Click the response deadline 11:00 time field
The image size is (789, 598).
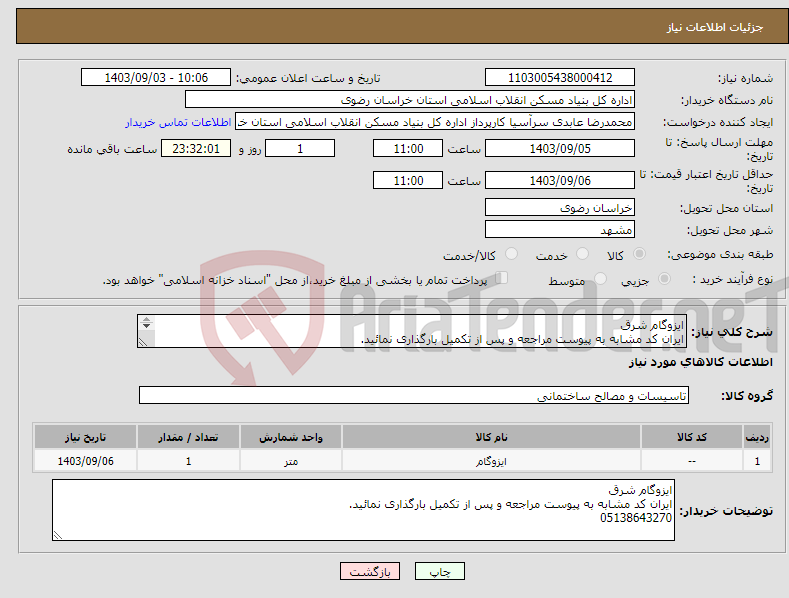click(408, 148)
